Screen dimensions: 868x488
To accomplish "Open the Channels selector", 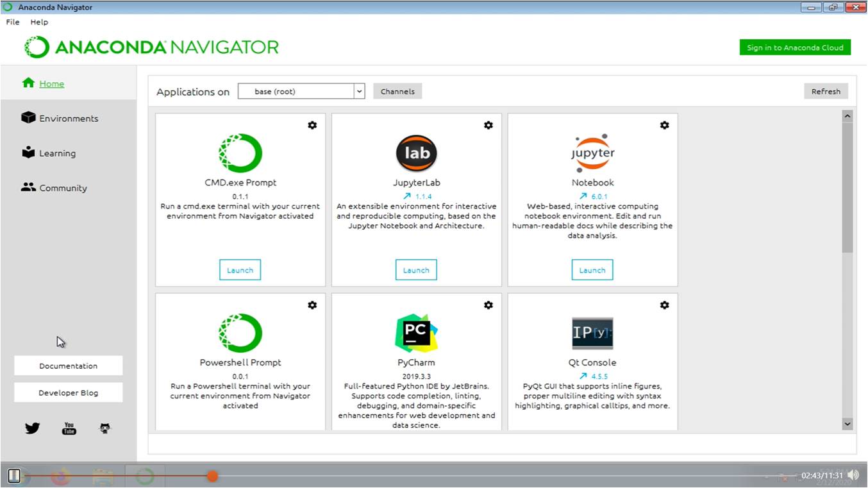I will coord(397,91).
